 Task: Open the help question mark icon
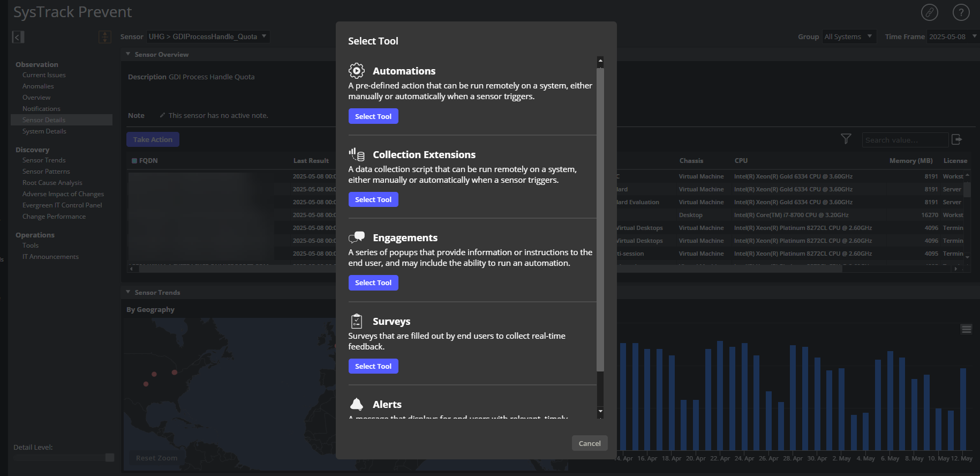[x=961, y=12]
